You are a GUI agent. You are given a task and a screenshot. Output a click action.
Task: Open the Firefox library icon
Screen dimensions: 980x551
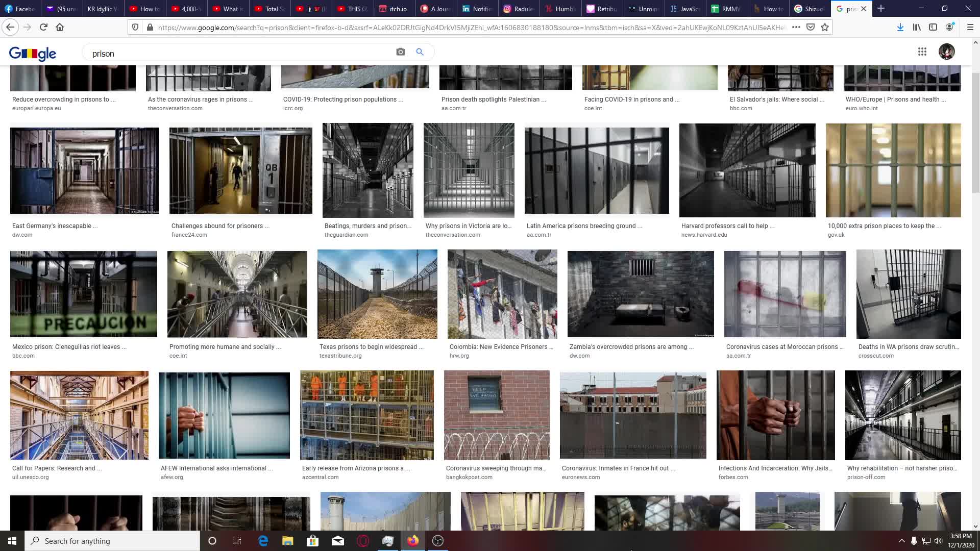point(917,28)
